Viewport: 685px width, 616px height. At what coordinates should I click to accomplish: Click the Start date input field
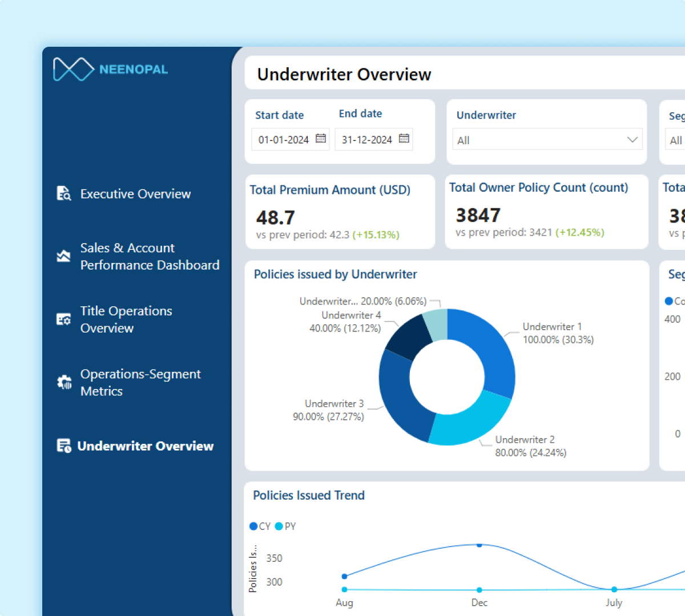coord(283,139)
